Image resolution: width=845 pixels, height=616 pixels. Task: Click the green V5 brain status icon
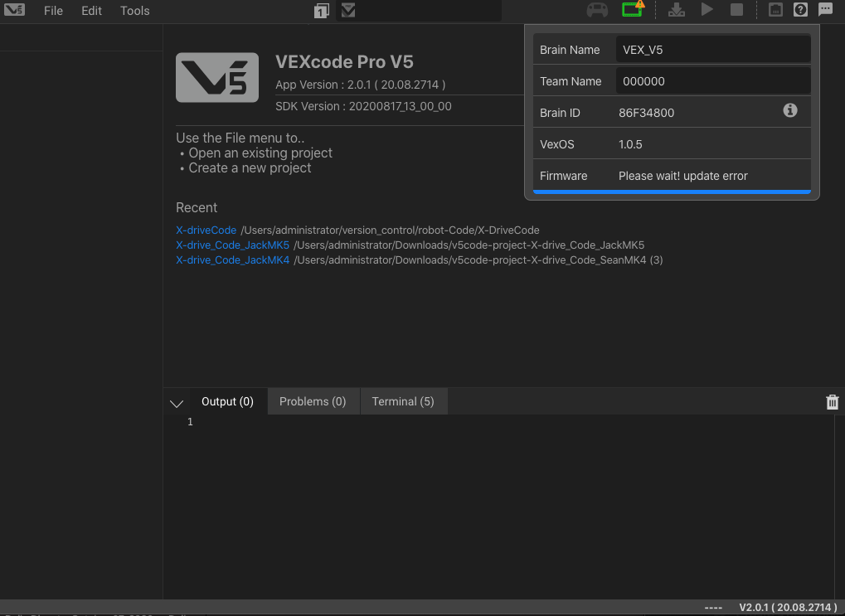633,9
